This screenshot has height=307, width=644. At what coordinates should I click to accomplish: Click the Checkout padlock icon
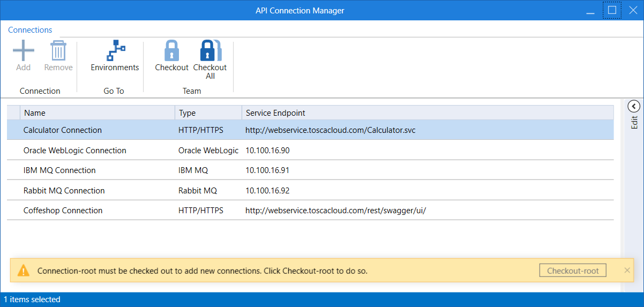pyautogui.click(x=171, y=51)
